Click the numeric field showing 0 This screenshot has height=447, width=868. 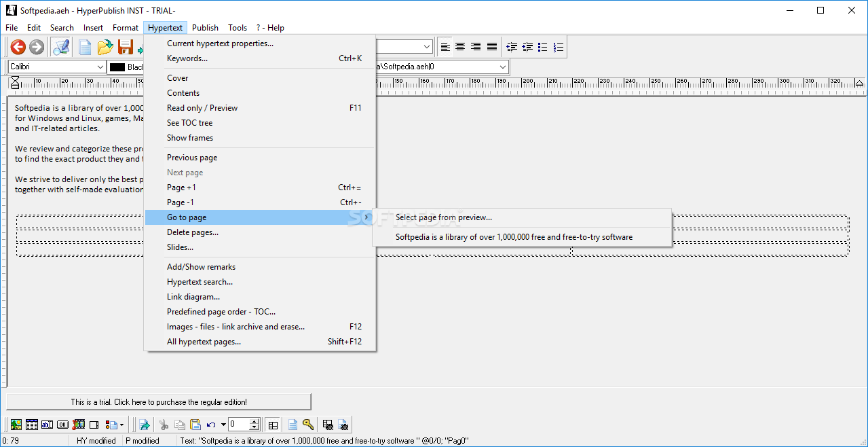click(239, 425)
